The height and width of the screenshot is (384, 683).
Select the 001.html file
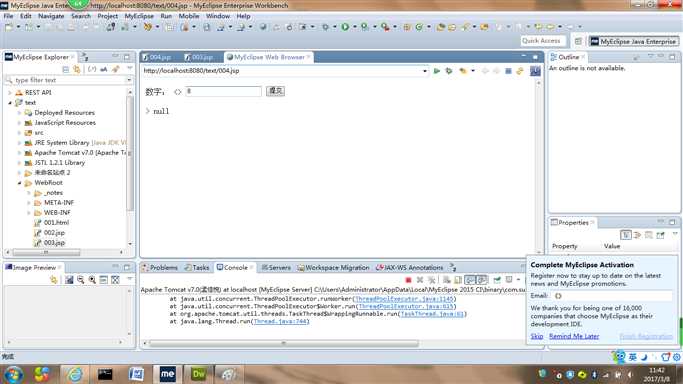tap(56, 222)
